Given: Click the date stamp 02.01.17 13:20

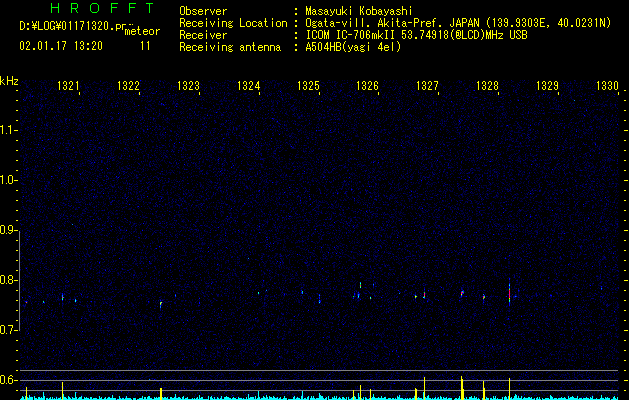Looking at the screenshot, I should 61,46.
